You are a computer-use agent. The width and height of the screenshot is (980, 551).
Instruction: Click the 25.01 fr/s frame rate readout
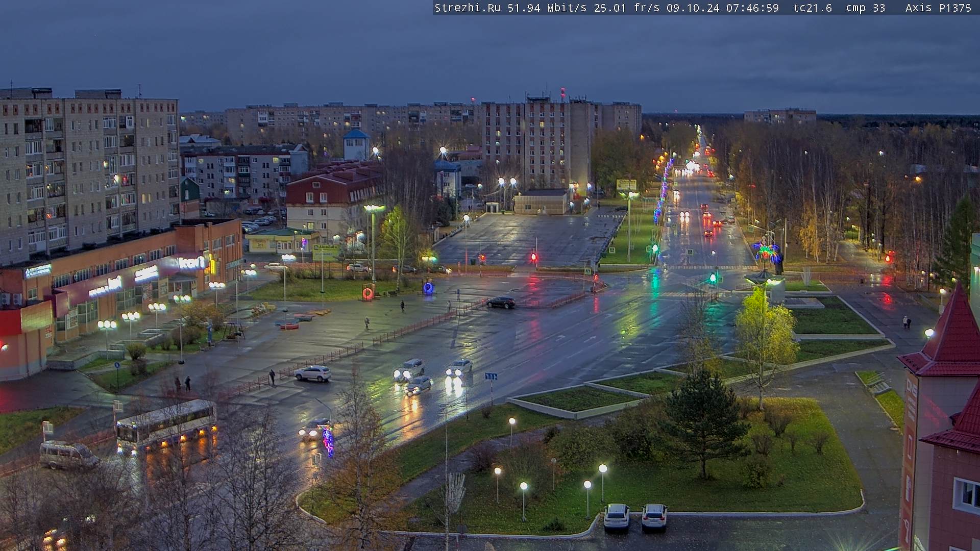tap(626, 8)
